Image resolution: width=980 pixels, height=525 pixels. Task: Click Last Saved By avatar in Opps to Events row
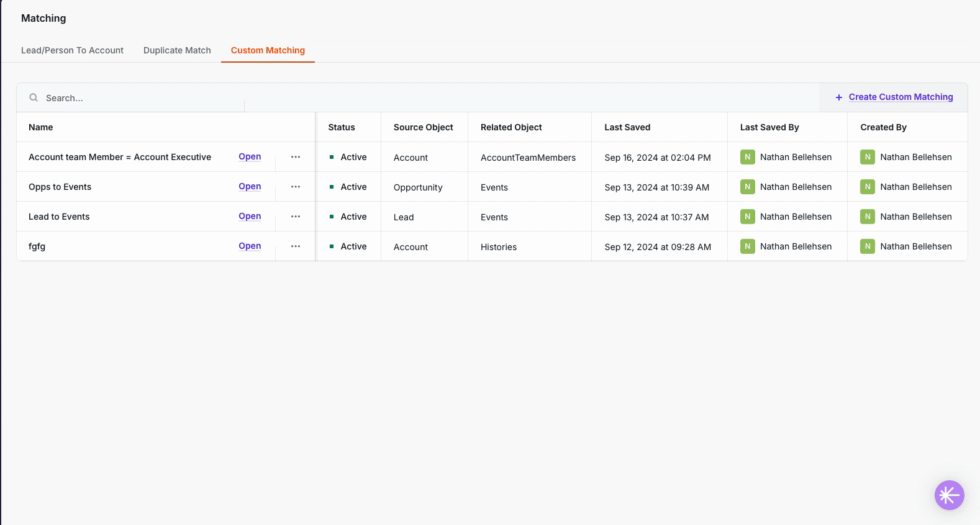click(747, 187)
